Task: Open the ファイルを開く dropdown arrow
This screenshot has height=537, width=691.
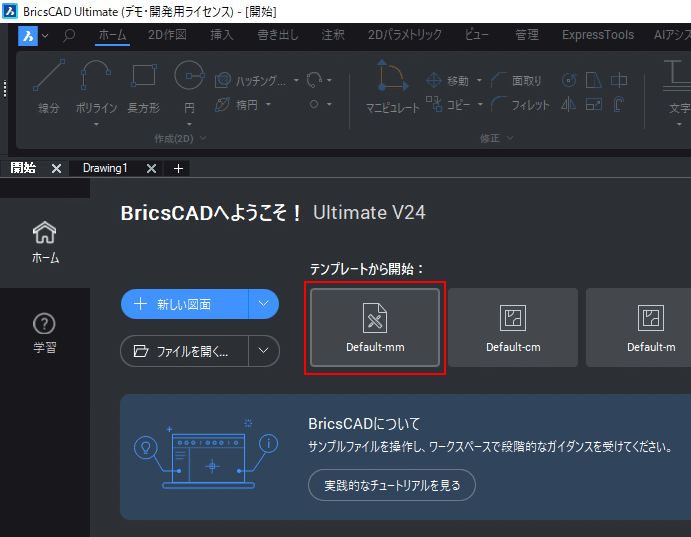Action: click(264, 351)
